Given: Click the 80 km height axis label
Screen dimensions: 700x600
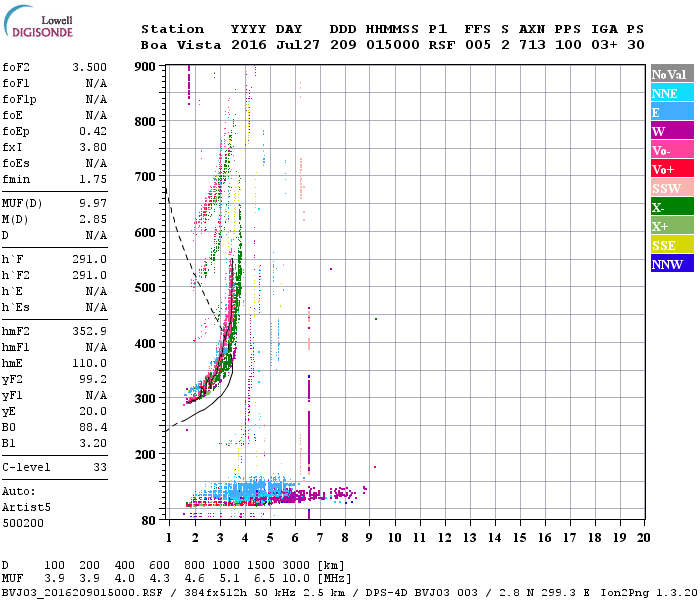Looking at the screenshot, I should click(x=149, y=521).
